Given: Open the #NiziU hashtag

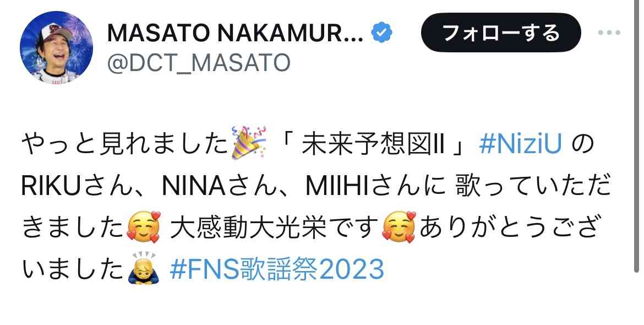Looking at the screenshot, I should (x=520, y=145).
